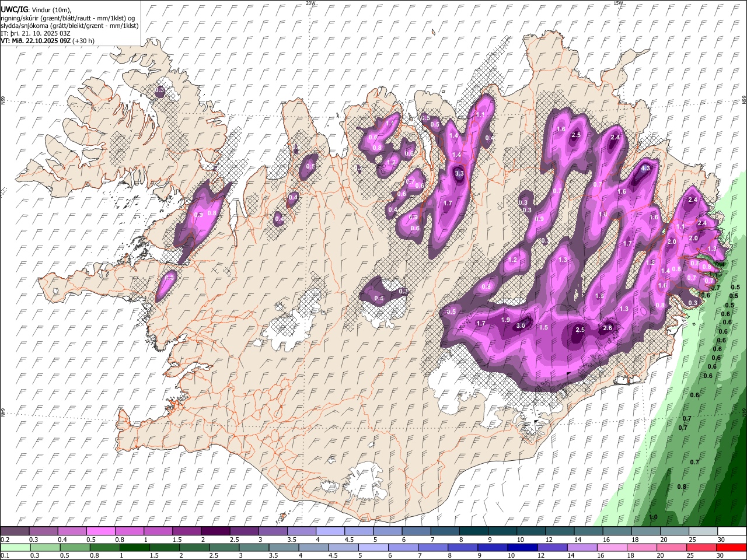Click the 3.5 swatch in the upper legend row
This screenshot has width=747, height=560.
tap(302, 531)
